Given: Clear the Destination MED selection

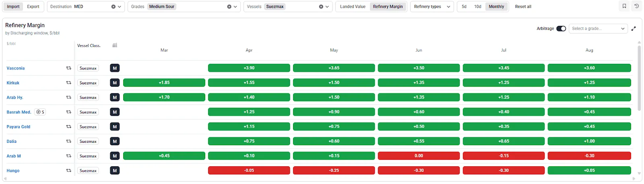Looking at the screenshot, I should click(x=114, y=6).
